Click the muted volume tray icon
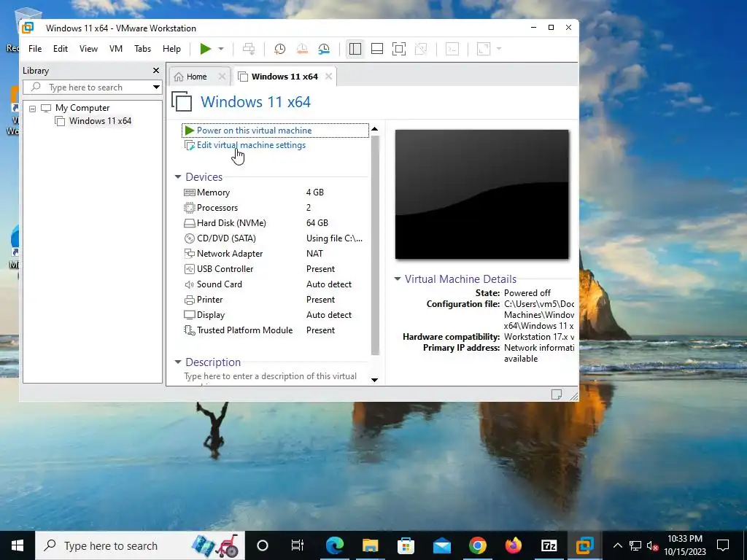The height and width of the screenshot is (560, 747). tap(653, 546)
